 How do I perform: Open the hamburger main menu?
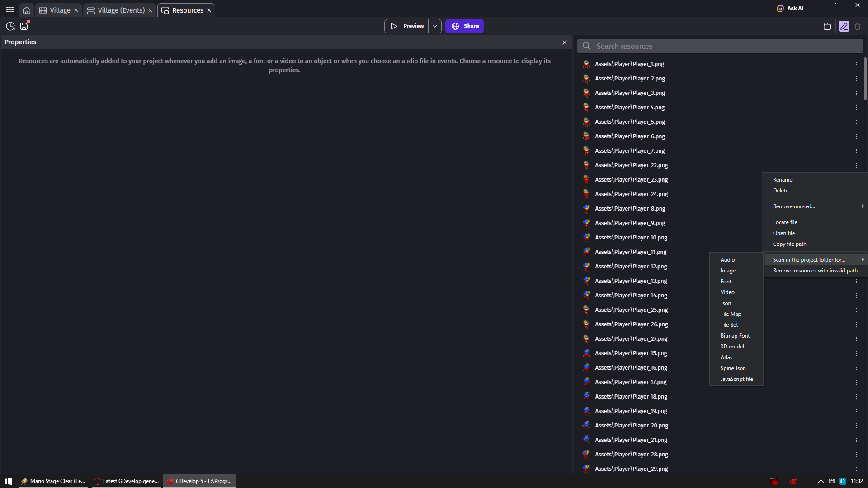pyautogui.click(x=9, y=9)
